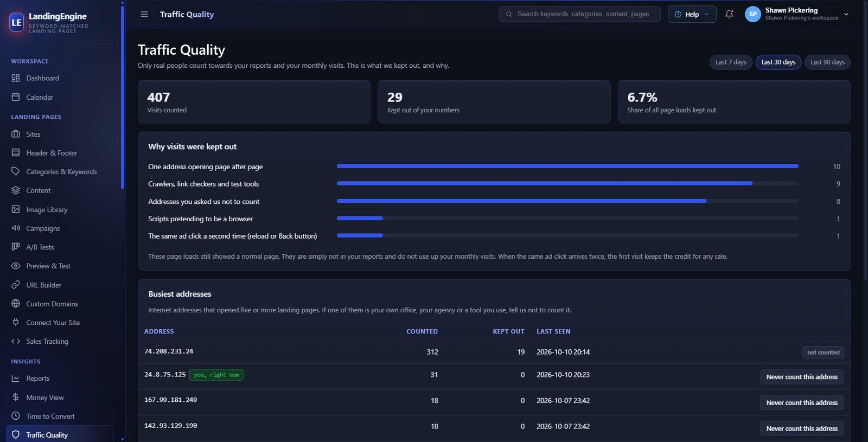Select the Last 90 days range

(x=827, y=62)
